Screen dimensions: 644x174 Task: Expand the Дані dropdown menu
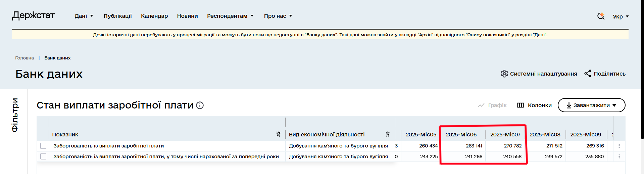84,16
